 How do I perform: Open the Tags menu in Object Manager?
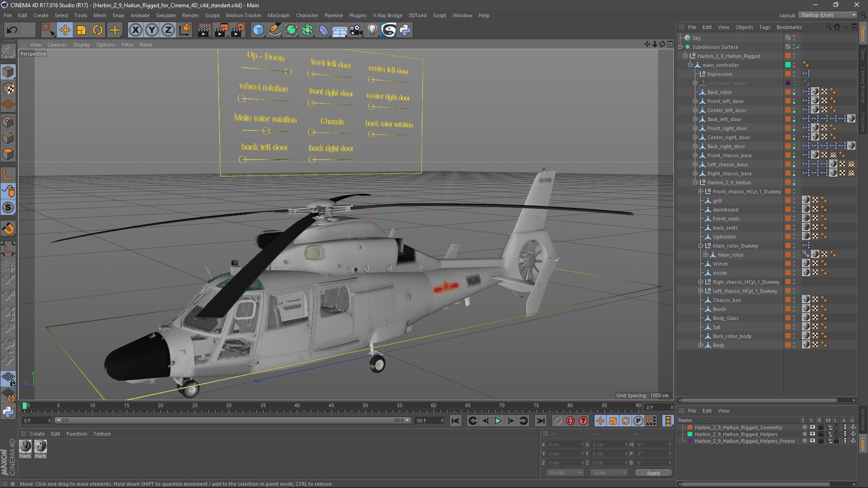764,27
